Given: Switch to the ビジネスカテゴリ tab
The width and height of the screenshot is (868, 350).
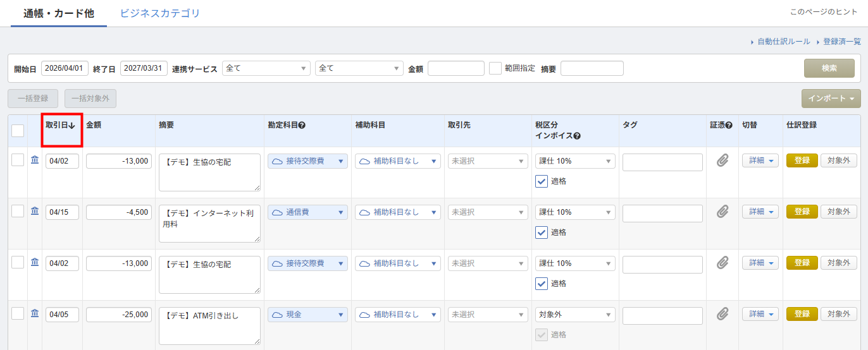Looking at the screenshot, I should (159, 13).
